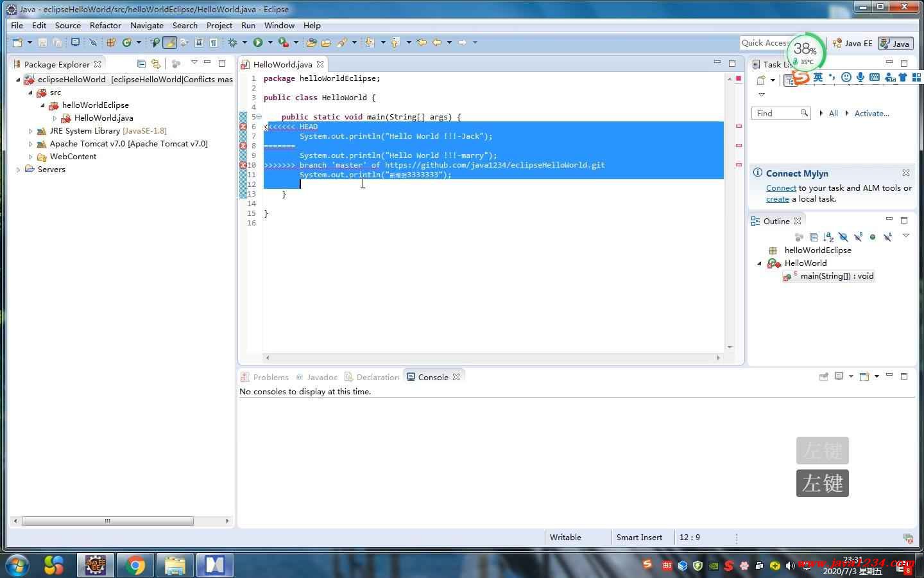
Task: Click editor horizontal scrollbar
Action: click(492, 358)
